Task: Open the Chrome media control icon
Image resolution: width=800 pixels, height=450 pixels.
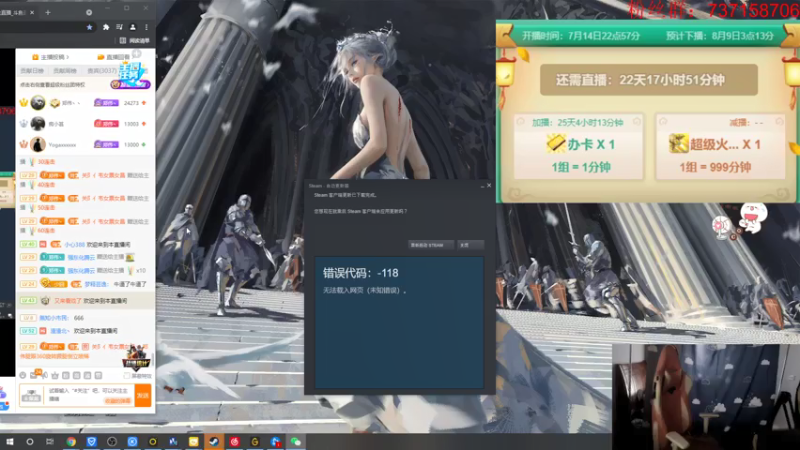Action: [x=119, y=27]
